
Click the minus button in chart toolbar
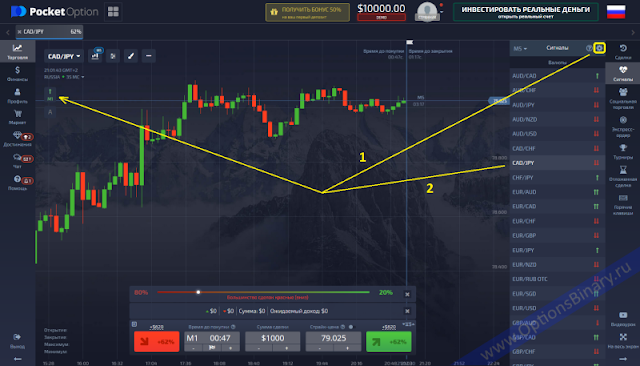(149, 56)
